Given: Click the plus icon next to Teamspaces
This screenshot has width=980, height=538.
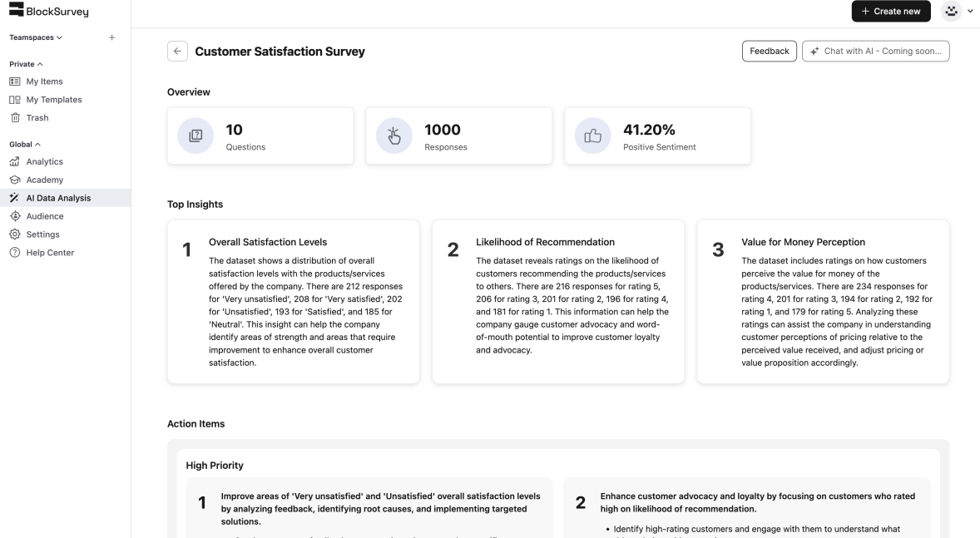Looking at the screenshot, I should [x=112, y=38].
